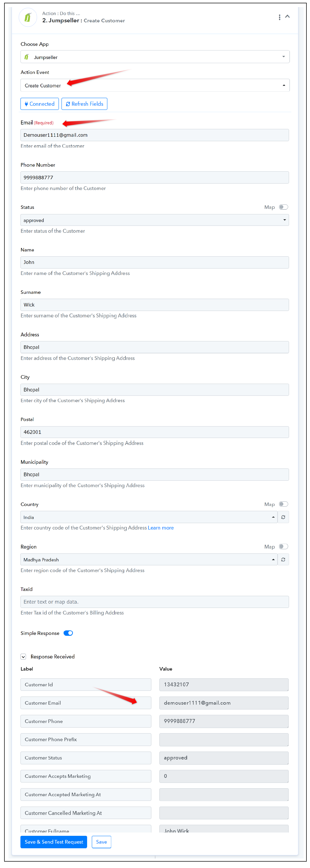Image resolution: width=310 pixels, height=868 pixels.
Task: Click the Customer Accepts Marketing value field
Action: click(x=224, y=776)
